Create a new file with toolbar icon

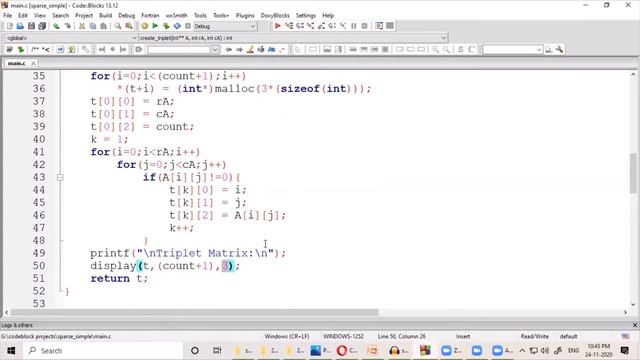[9, 26]
